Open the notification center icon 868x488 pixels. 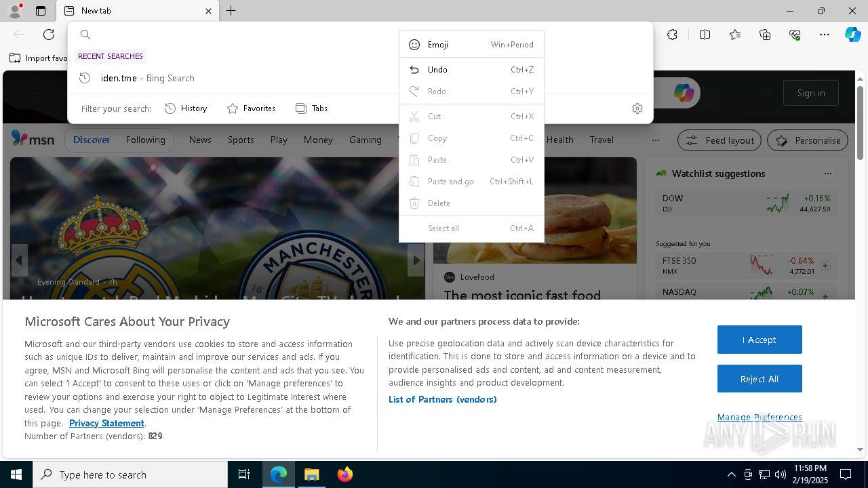pyautogui.click(x=846, y=474)
